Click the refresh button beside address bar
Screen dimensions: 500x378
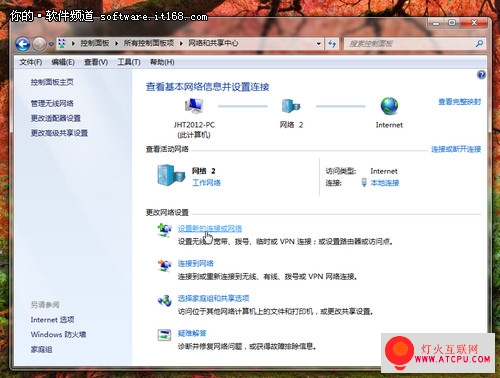[332, 44]
